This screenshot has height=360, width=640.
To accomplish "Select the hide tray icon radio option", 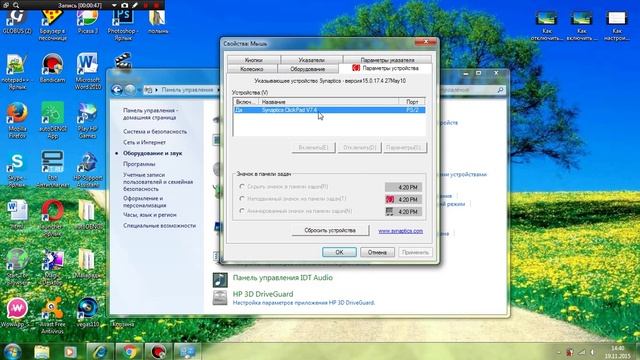I will pyautogui.click(x=242, y=186).
